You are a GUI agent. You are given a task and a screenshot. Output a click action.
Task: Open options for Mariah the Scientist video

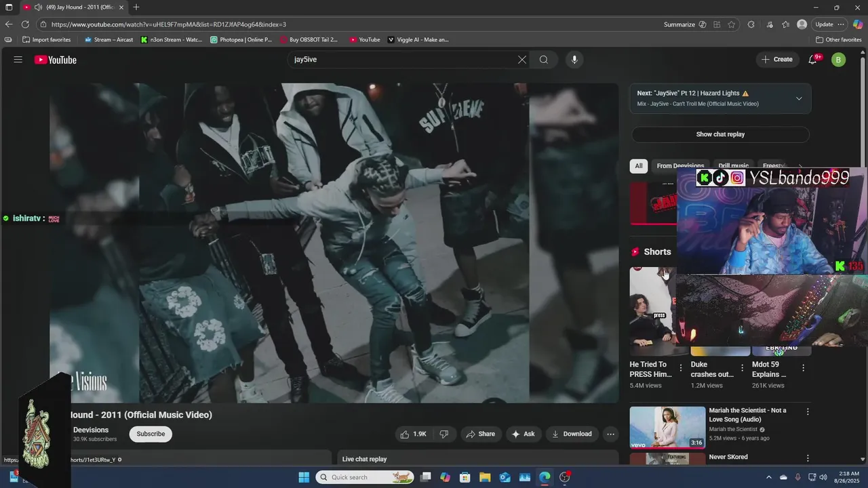(x=808, y=411)
